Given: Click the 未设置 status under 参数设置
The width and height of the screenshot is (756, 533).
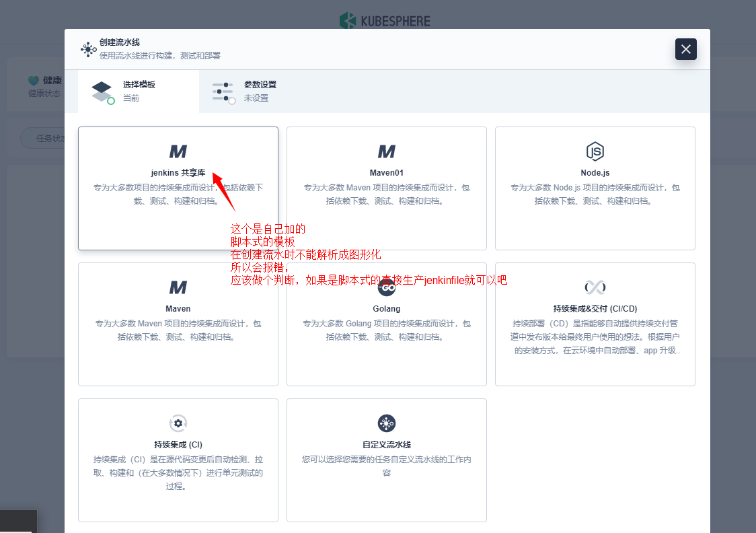Looking at the screenshot, I should 256,98.
